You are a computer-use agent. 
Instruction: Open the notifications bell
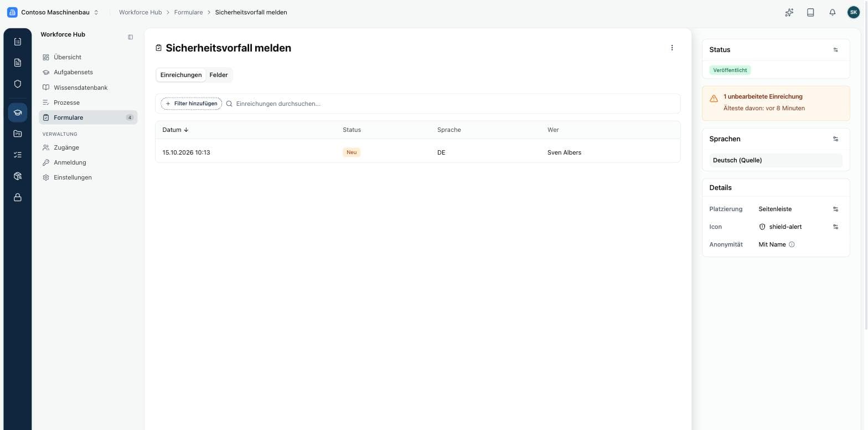tap(832, 12)
